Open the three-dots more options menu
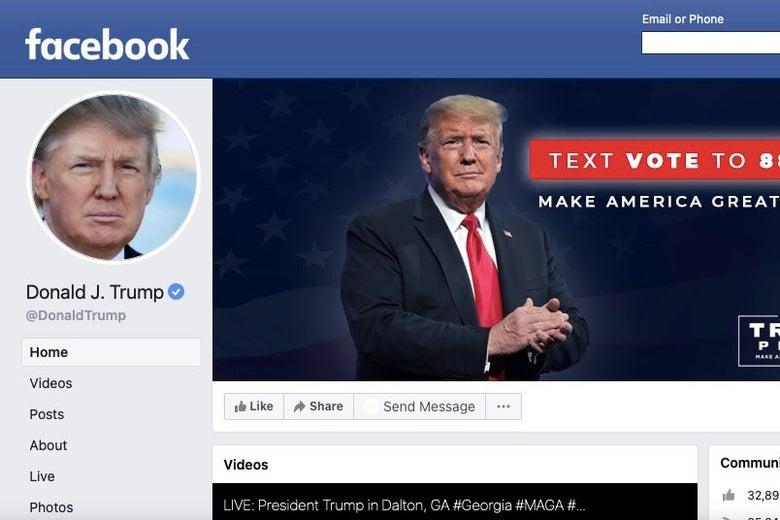 503,407
